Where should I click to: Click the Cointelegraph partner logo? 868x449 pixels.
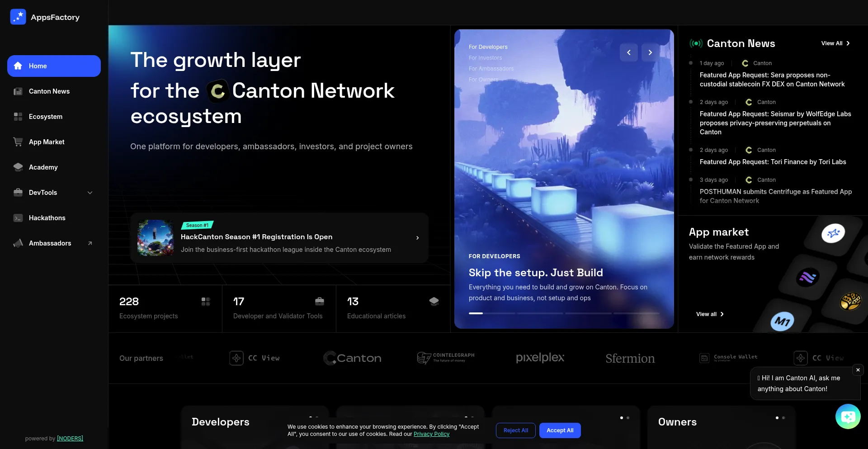[x=446, y=358]
